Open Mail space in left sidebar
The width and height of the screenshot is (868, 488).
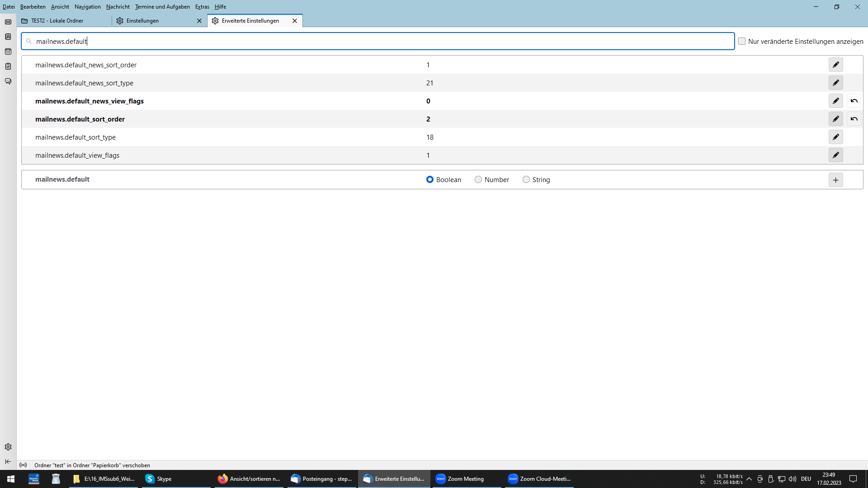8,22
